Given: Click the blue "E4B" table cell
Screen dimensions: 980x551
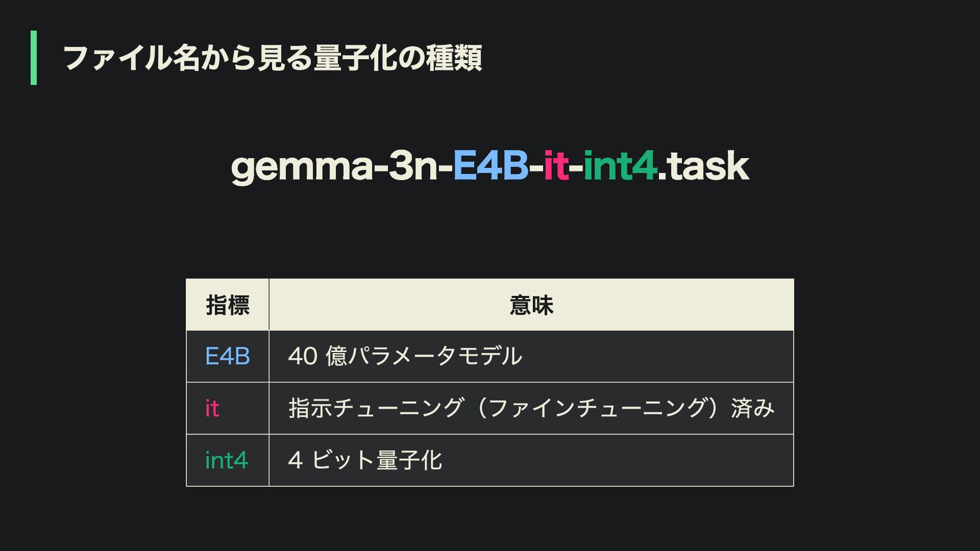Looking at the screenshot, I should click(x=228, y=356).
